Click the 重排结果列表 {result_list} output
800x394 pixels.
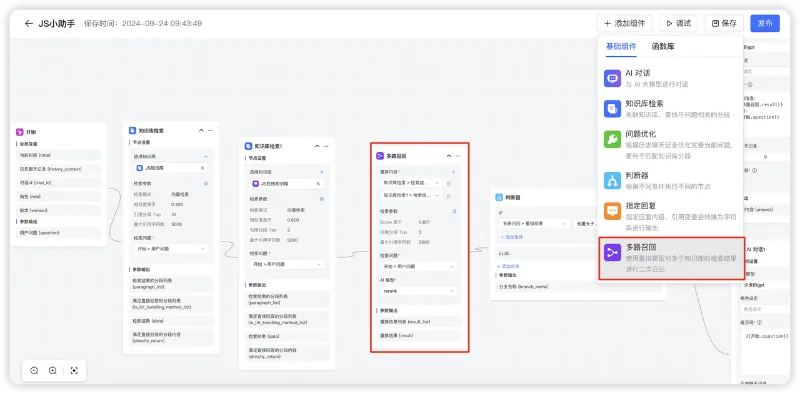(418, 322)
